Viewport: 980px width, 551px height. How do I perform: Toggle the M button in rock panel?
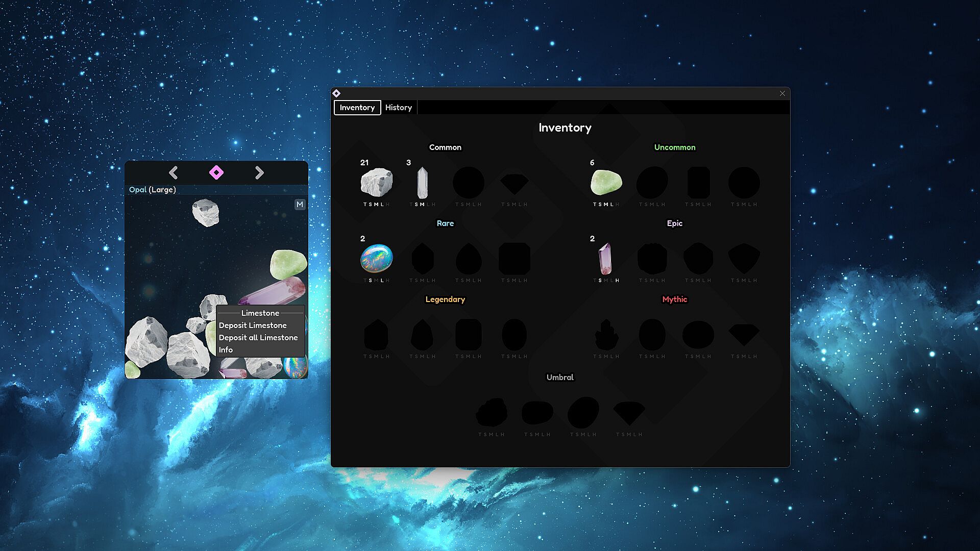[300, 205]
